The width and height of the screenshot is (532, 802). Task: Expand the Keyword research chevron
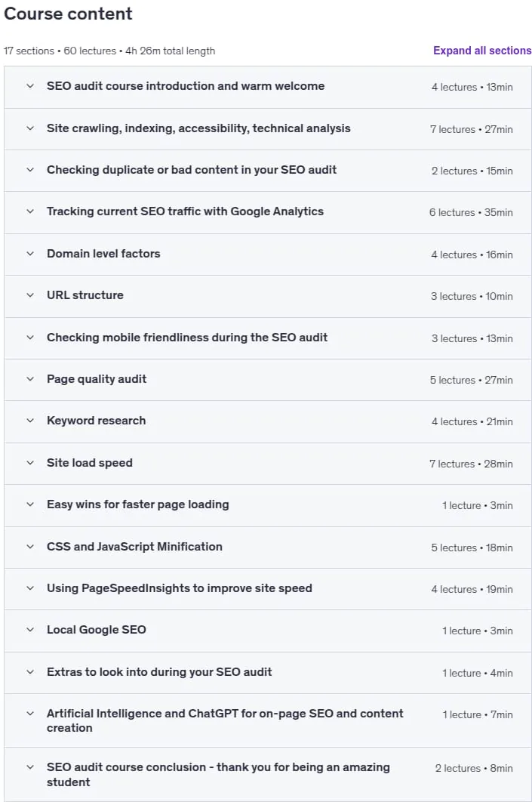30,421
